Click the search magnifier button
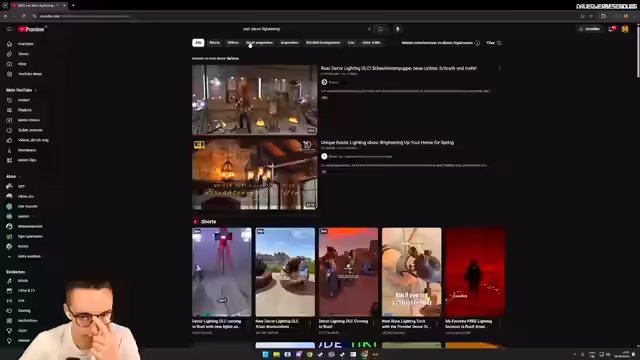 (380, 29)
